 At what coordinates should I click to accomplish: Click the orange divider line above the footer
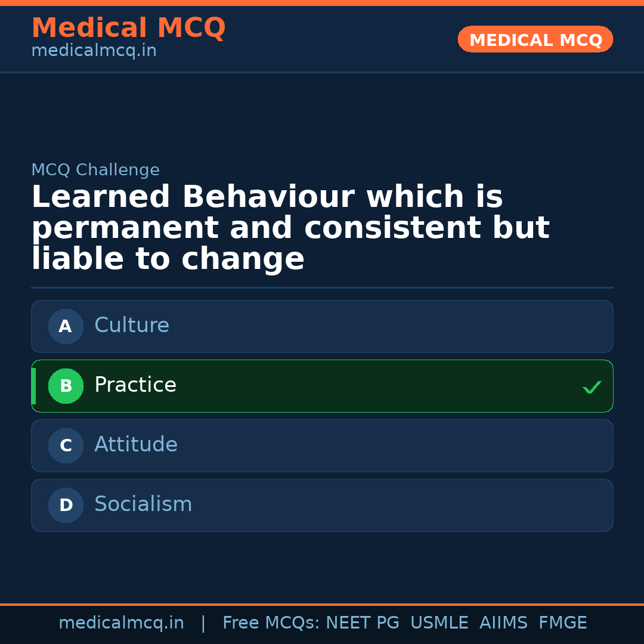[x=322, y=603]
